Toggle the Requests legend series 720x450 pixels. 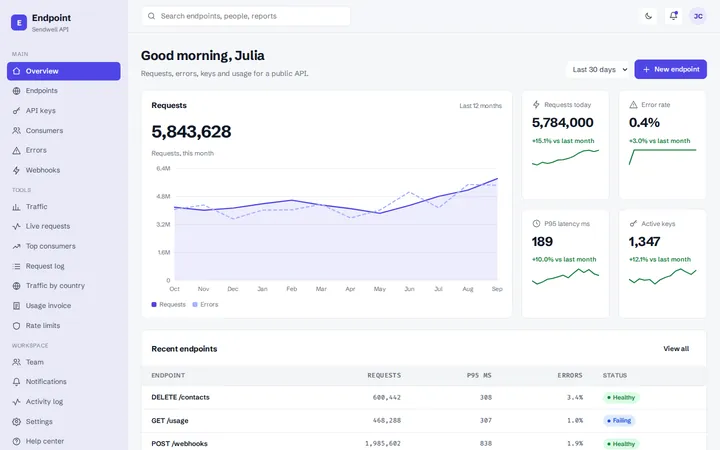coord(169,304)
